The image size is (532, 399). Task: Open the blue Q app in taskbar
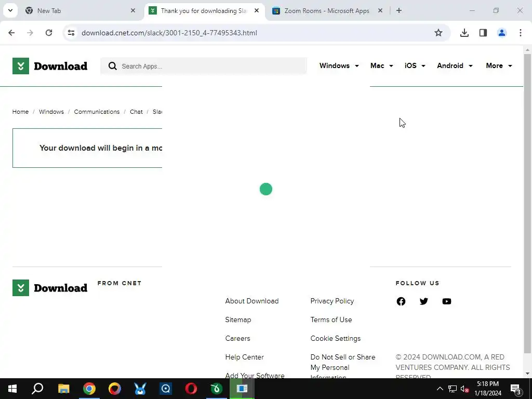coord(166,389)
